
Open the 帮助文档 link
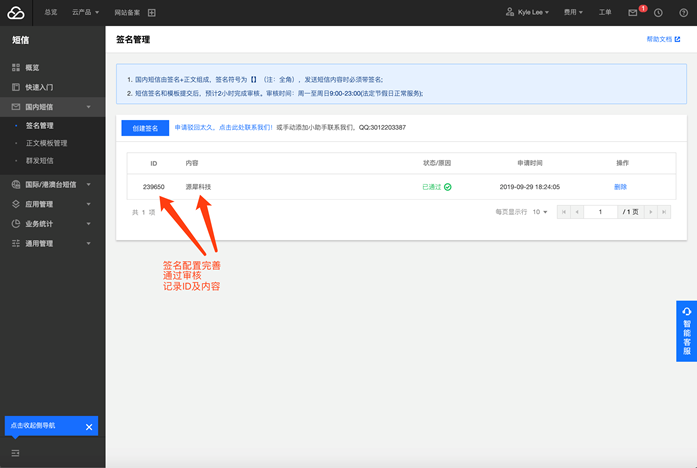(659, 39)
